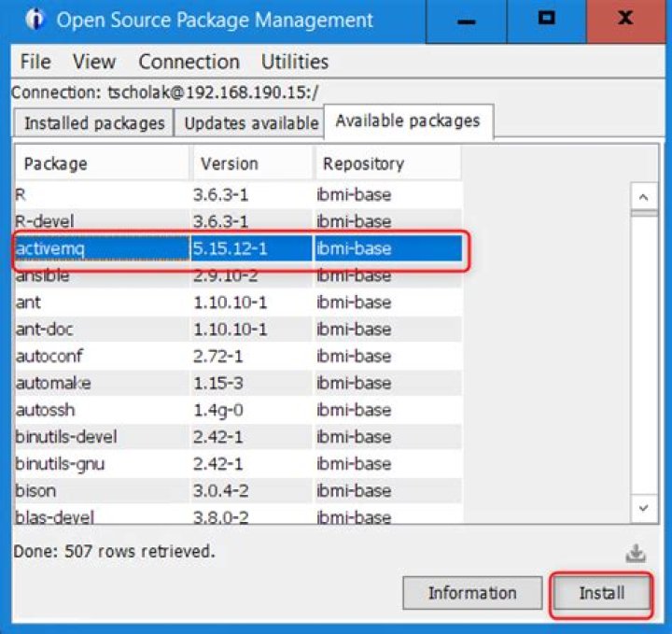This screenshot has width=672, height=634.
Task: Sort by the Package column header
Action: tap(101, 163)
